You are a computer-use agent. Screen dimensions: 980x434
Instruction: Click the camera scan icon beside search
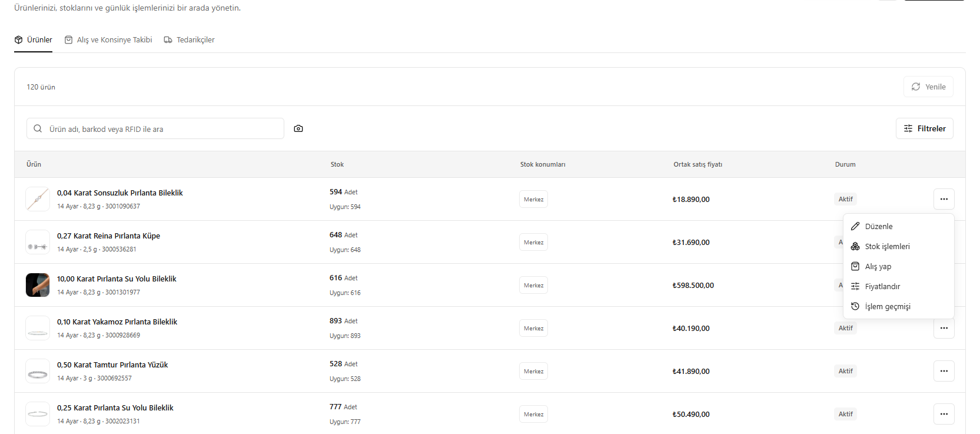coord(298,128)
